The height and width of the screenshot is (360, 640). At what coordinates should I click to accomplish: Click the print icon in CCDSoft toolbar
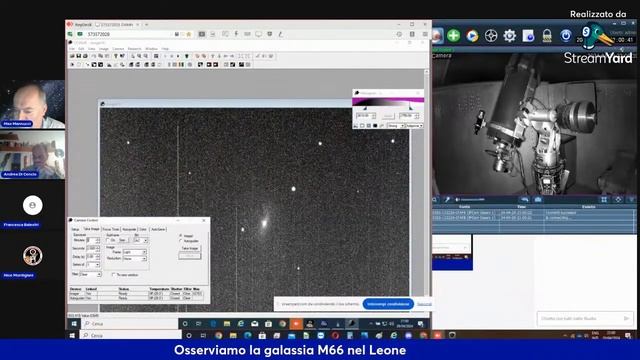click(x=85, y=56)
